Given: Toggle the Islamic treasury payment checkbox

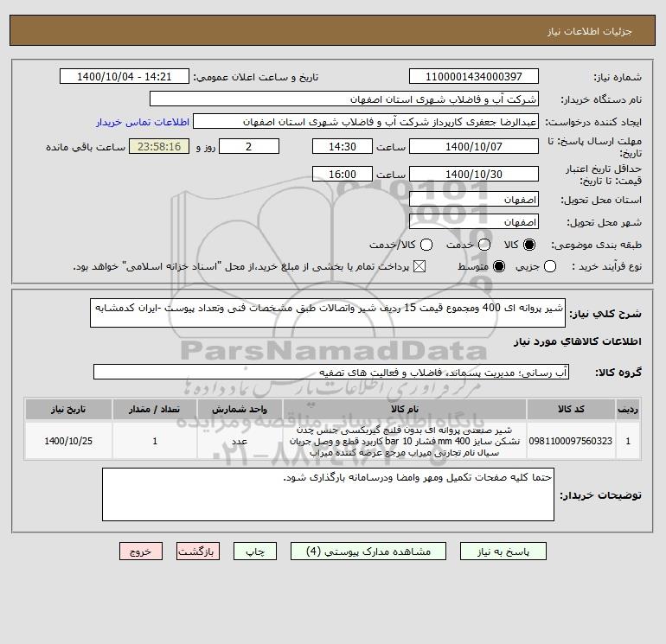Looking at the screenshot, I should [x=419, y=266].
